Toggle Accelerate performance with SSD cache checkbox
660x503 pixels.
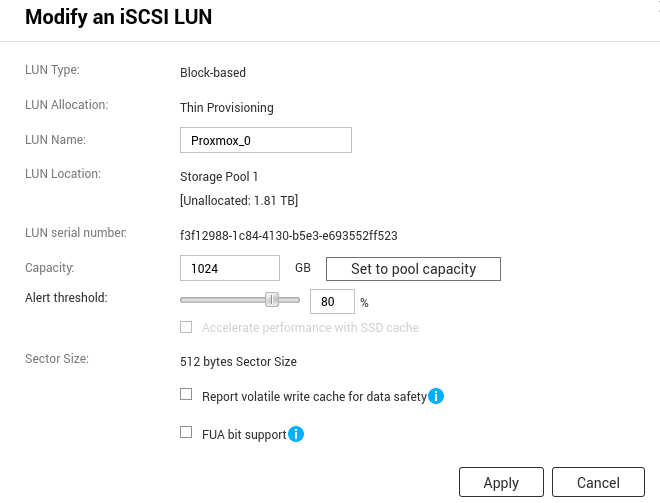186,327
